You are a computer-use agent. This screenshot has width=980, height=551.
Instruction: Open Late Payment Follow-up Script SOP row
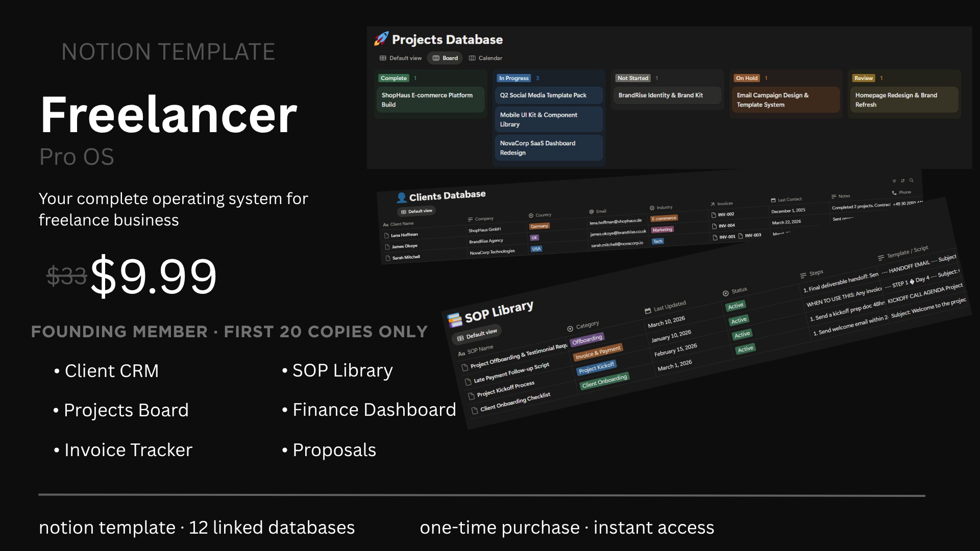coord(507,373)
